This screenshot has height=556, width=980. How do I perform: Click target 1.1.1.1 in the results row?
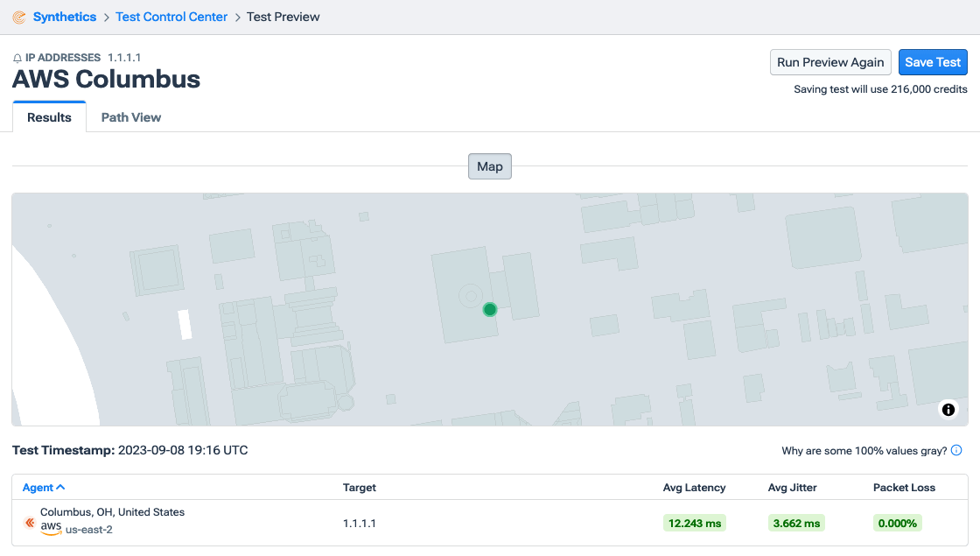[360, 523]
